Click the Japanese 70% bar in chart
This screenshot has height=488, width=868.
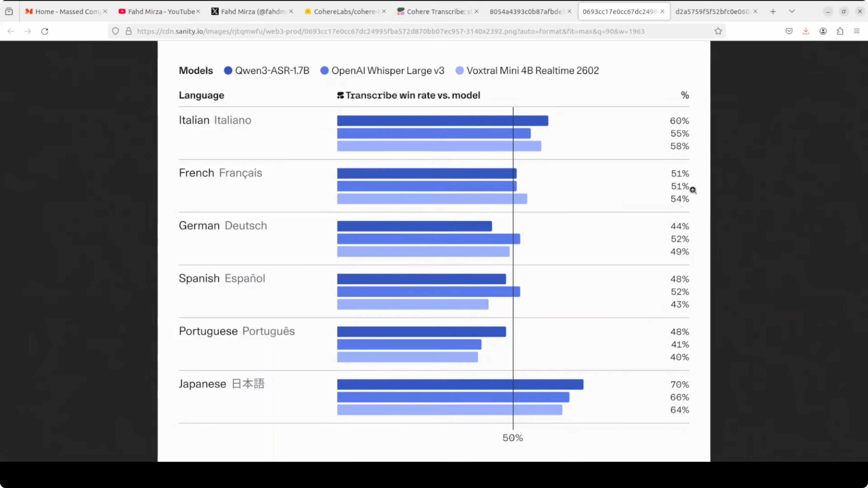click(460, 384)
